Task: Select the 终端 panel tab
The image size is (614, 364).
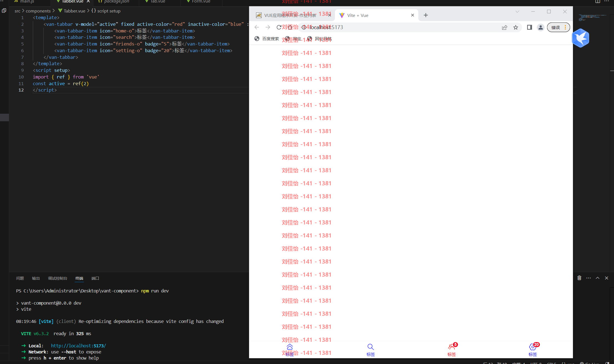Action: [x=79, y=278]
